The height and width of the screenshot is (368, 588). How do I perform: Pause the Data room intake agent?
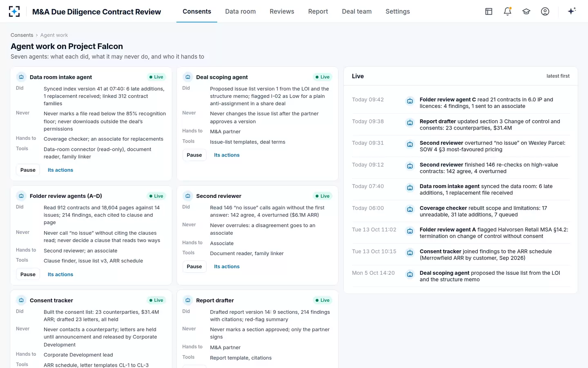coord(28,170)
